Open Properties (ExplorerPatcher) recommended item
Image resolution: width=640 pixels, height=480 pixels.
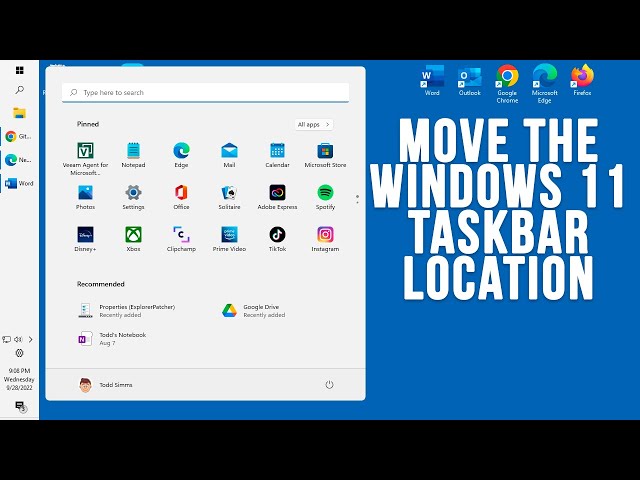127,311
